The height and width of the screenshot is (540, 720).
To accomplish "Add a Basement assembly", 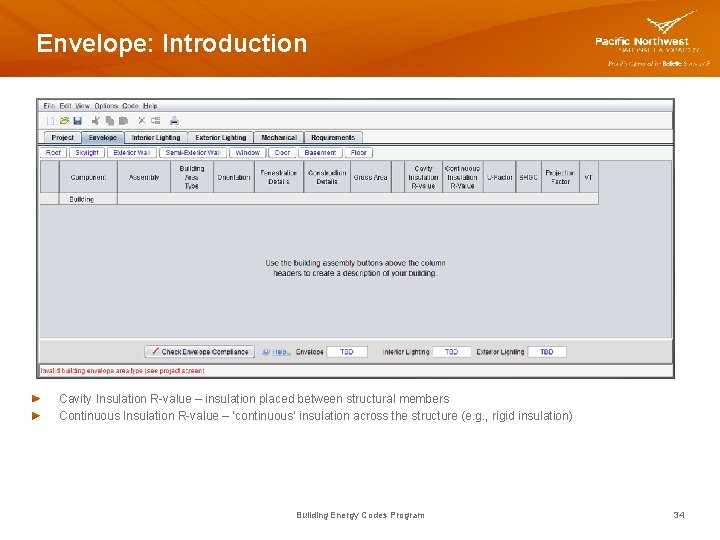I will coord(320,152).
